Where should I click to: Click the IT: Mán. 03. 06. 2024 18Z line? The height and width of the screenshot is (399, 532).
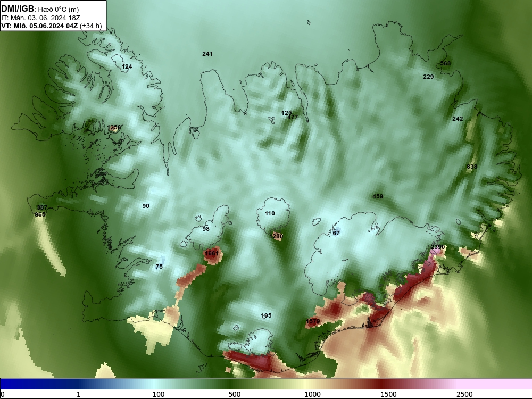tap(41, 18)
